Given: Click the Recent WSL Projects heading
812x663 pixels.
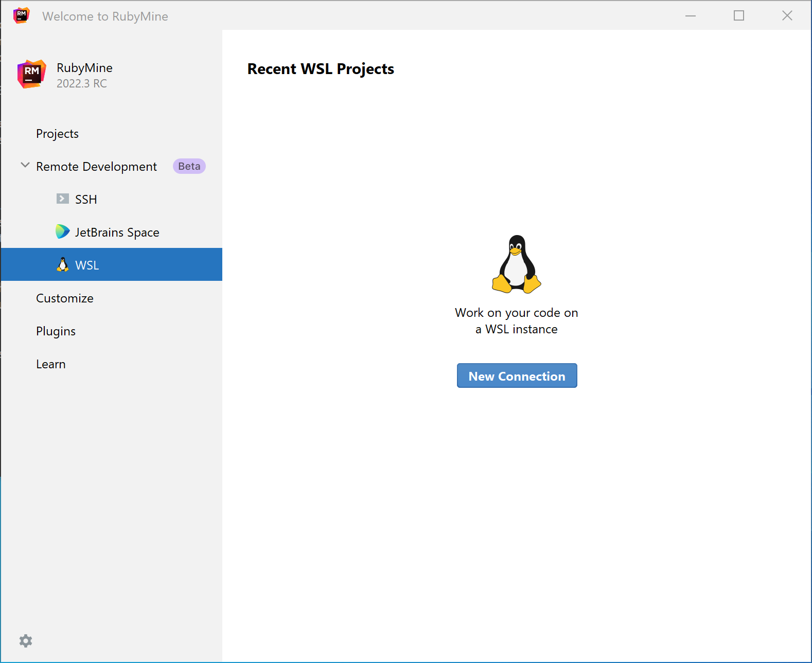Looking at the screenshot, I should tap(321, 69).
